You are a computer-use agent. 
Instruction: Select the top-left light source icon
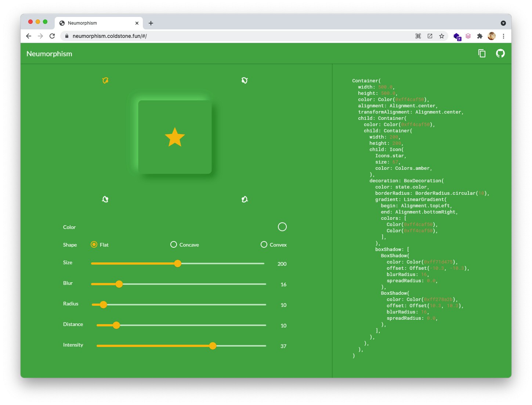pos(105,80)
